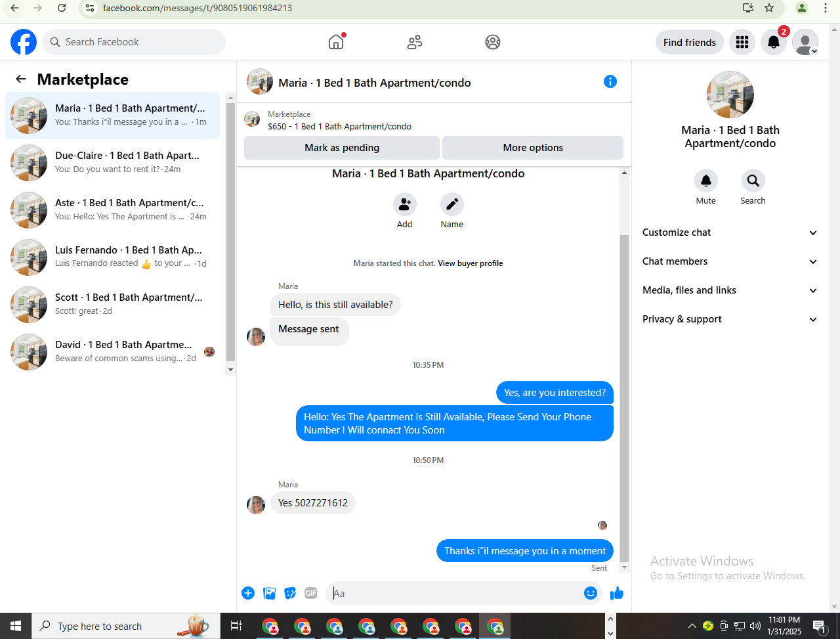The height and width of the screenshot is (639, 840).
Task: Open the David conversation
Action: tap(113, 352)
